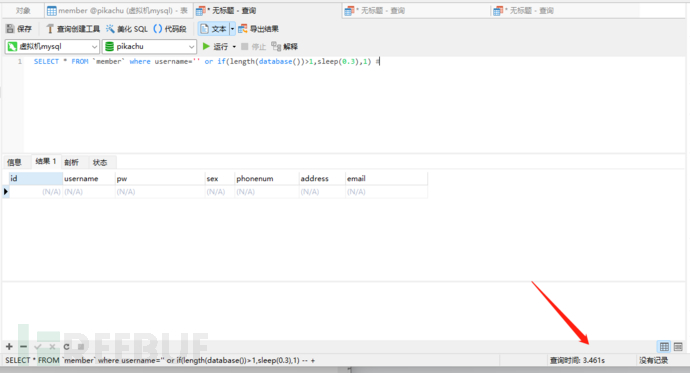Delete record with the minus icon
This screenshot has height=373, width=690.
[x=23, y=347]
